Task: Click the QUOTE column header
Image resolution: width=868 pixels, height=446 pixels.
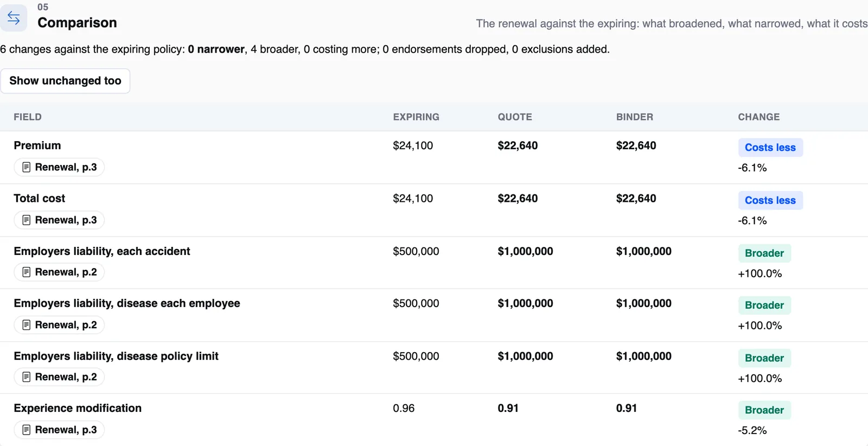Action: pyautogui.click(x=515, y=117)
